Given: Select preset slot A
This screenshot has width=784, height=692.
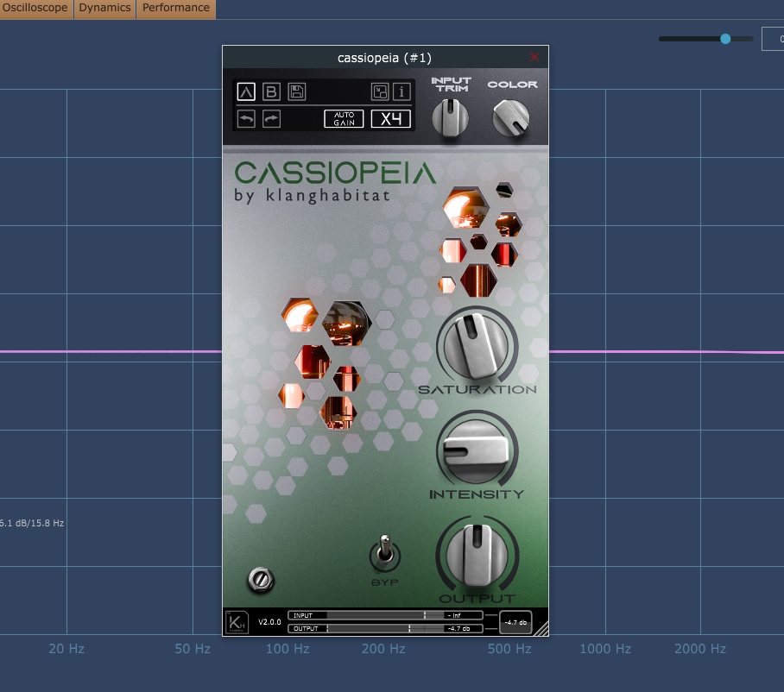Looking at the screenshot, I should click(x=246, y=91).
